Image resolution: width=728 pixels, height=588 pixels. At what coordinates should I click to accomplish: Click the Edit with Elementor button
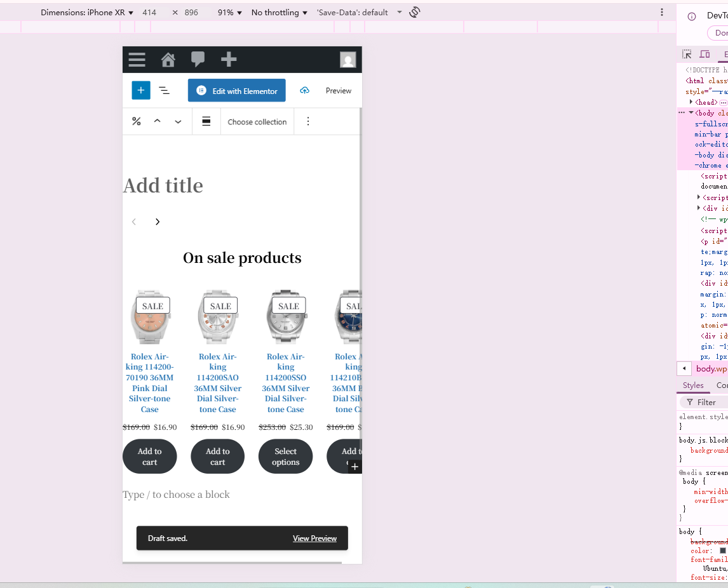pyautogui.click(x=236, y=90)
